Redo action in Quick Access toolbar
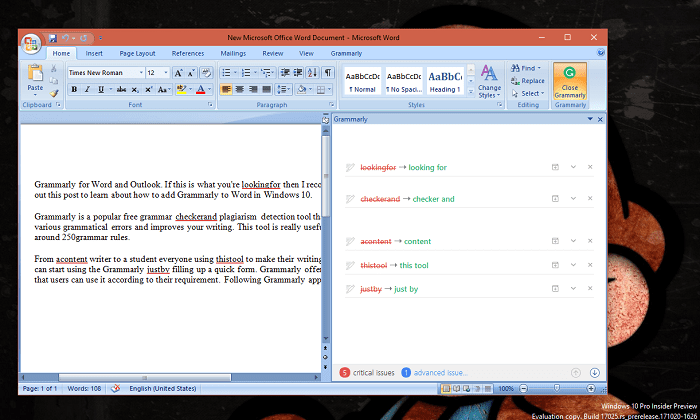The width and height of the screenshot is (700, 420). 83,38
